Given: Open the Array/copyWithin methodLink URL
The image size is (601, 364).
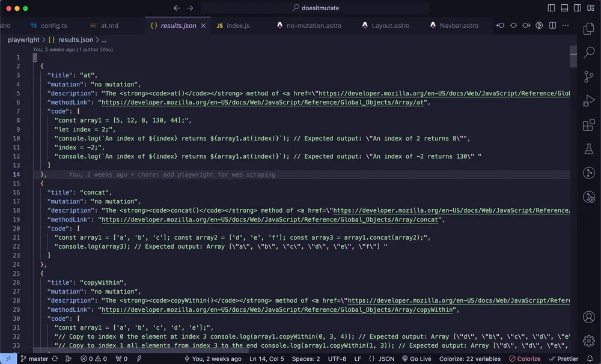Looking at the screenshot, I should pyautogui.click(x=277, y=309).
